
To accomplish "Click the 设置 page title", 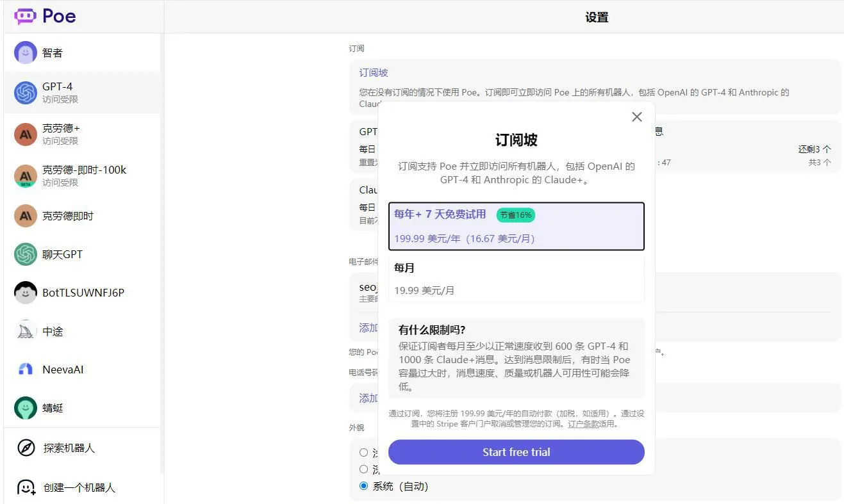I will click(x=597, y=17).
